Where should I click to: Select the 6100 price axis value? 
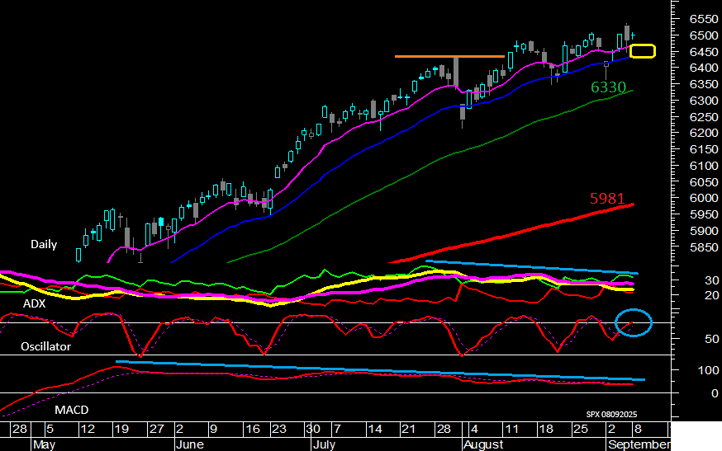[x=704, y=165]
